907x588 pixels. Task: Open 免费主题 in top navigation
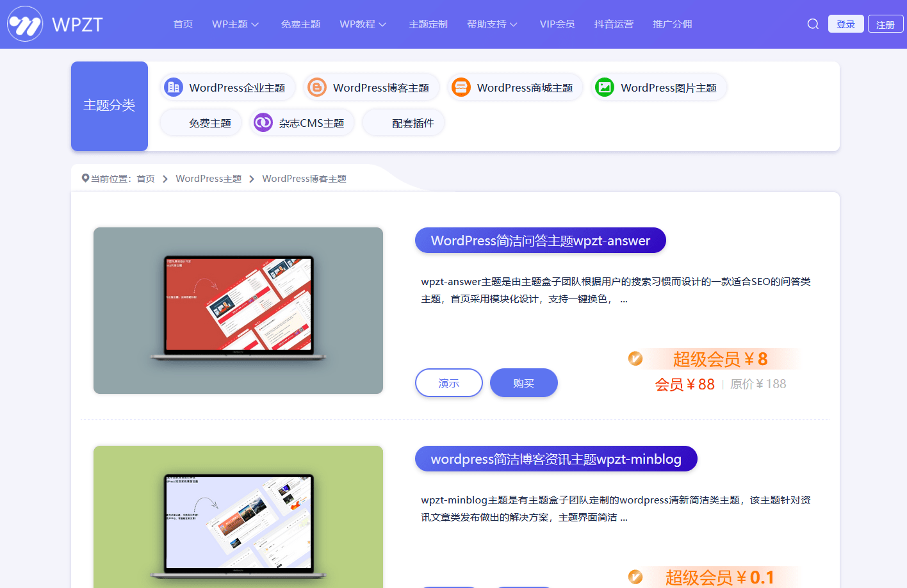coord(300,24)
